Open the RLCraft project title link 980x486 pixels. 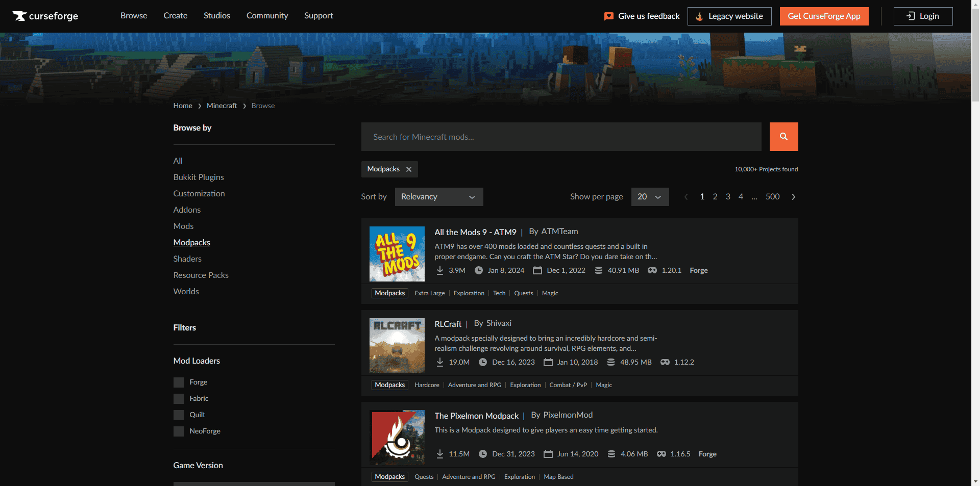pyautogui.click(x=448, y=324)
